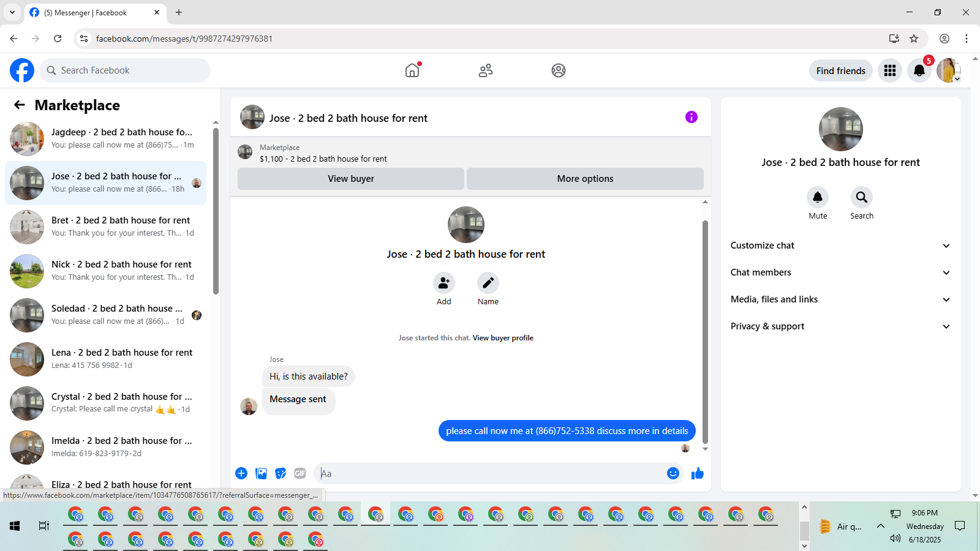Open the Imelda rental conversation
The height and width of the screenshot is (551, 980).
pos(105,448)
